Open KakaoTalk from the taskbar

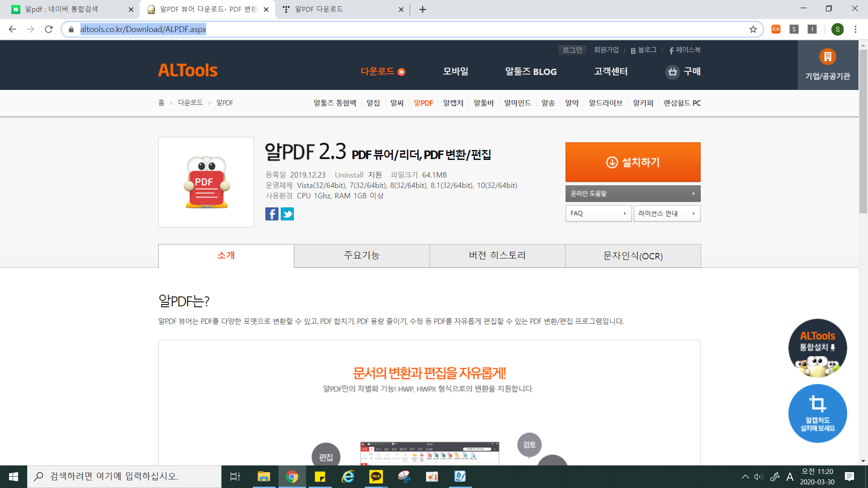click(x=376, y=476)
